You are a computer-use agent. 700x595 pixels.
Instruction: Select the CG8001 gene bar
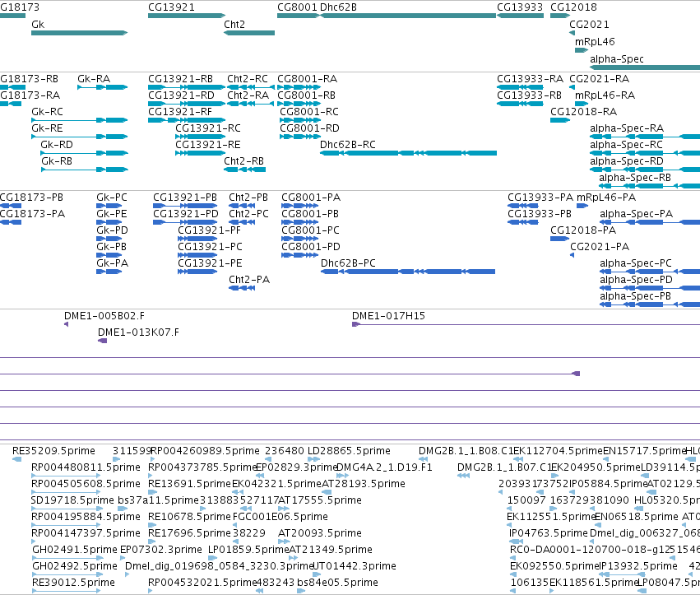pyautogui.click(x=299, y=16)
